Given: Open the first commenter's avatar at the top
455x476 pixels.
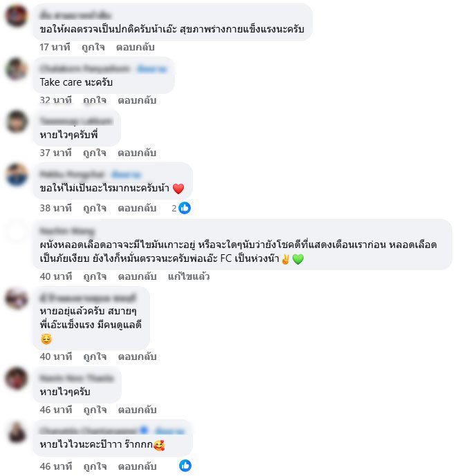Looking at the screenshot, I should click(x=17, y=15).
